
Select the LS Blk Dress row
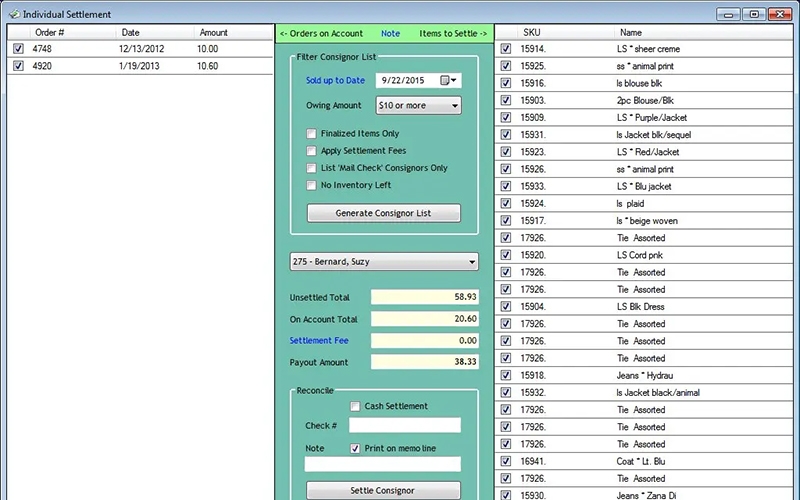click(640, 307)
